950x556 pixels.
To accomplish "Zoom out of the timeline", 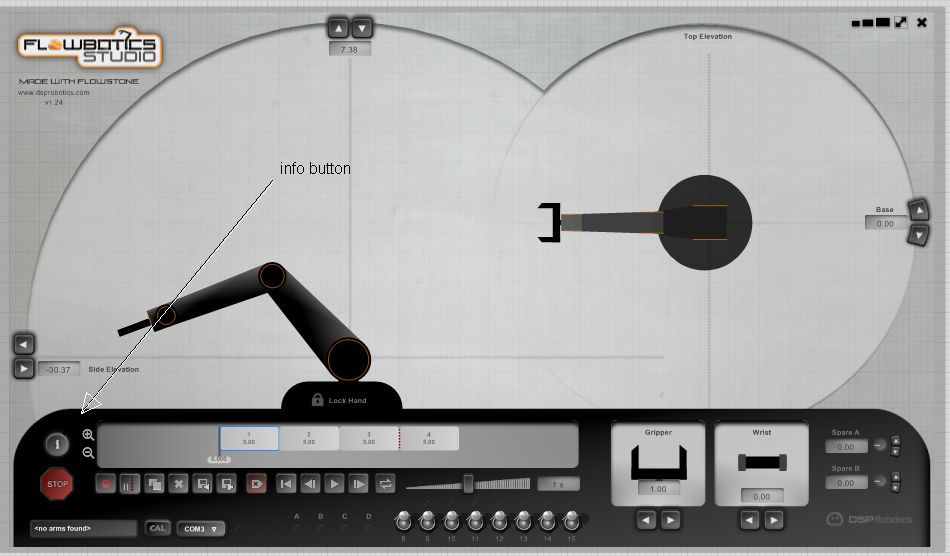I will tap(88, 453).
